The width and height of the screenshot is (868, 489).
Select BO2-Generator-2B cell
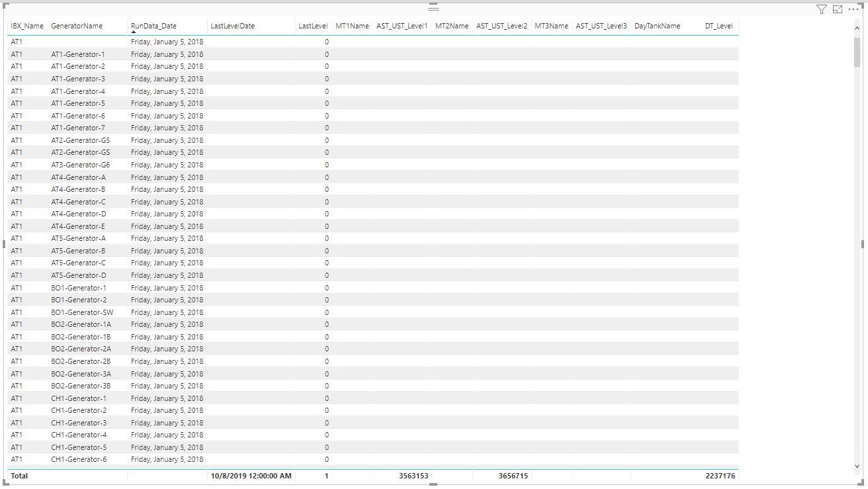(x=81, y=361)
